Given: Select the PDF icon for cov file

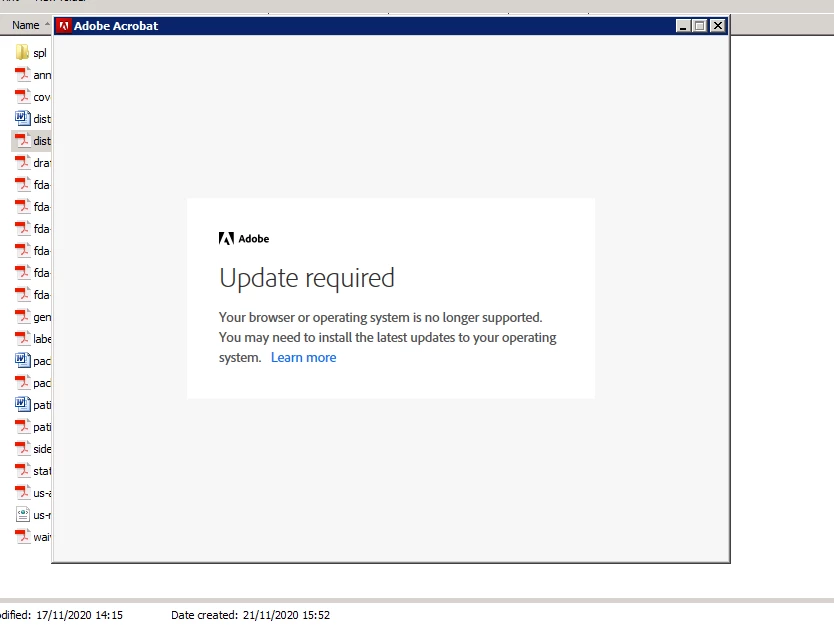Looking at the screenshot, I should (x=22, y=96).
